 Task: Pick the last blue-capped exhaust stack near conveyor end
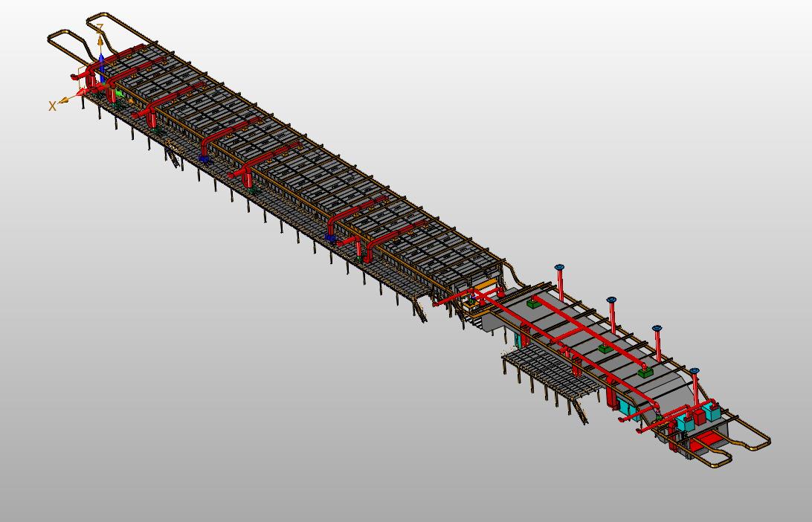point(695,371)
